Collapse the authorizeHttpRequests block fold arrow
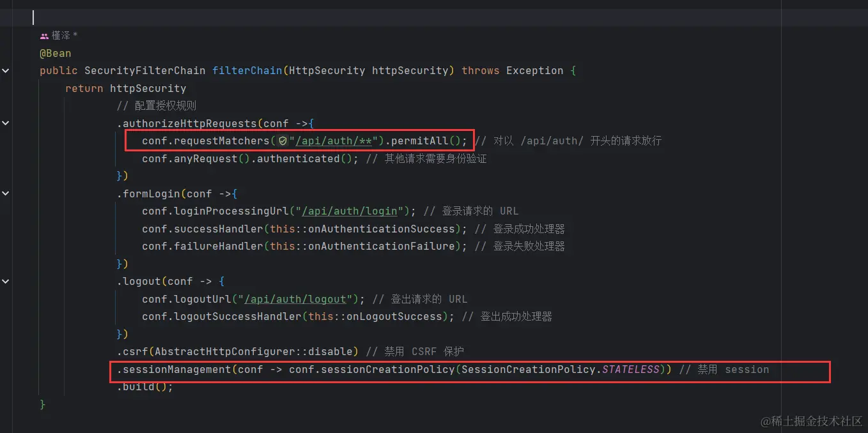Screen dimensions: 868x433 click(6, 123)
